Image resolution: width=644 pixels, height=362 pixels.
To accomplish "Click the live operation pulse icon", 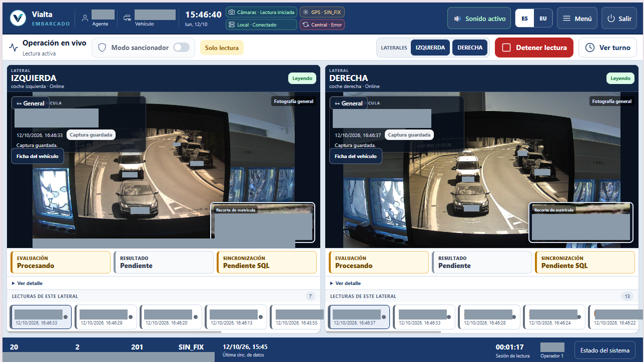I will coord(14,47).
